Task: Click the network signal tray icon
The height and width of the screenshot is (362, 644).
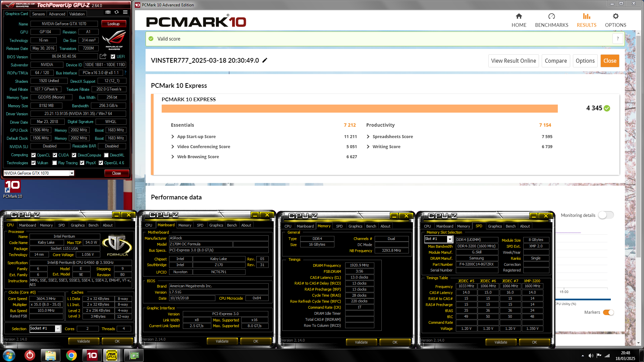Action: tap(607, 356)
